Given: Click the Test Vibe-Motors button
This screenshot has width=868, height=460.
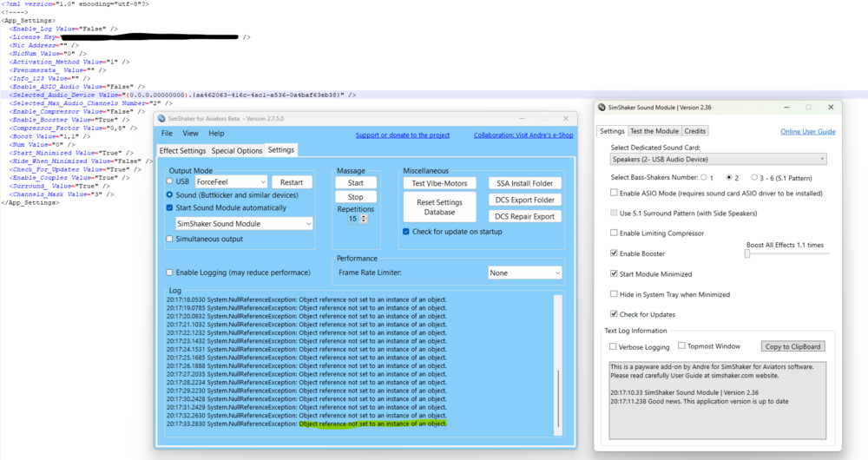Looking at the screenshot, I should 439,183.
